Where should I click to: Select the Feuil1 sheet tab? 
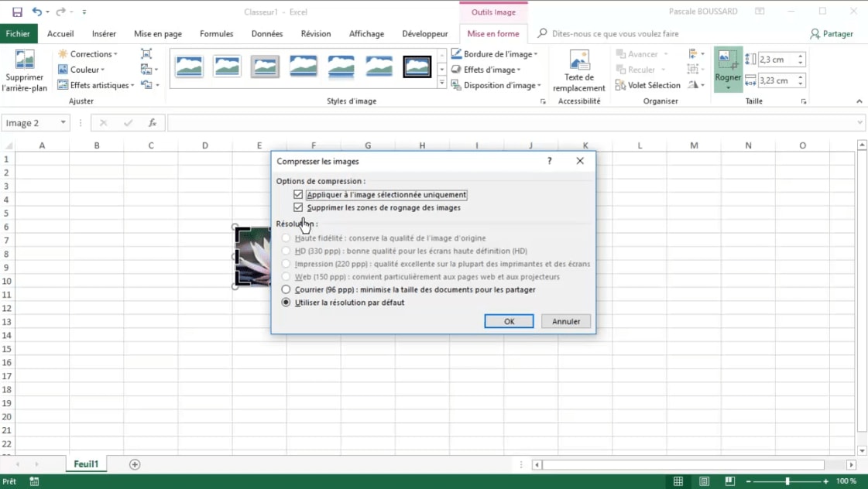point(85,463)
